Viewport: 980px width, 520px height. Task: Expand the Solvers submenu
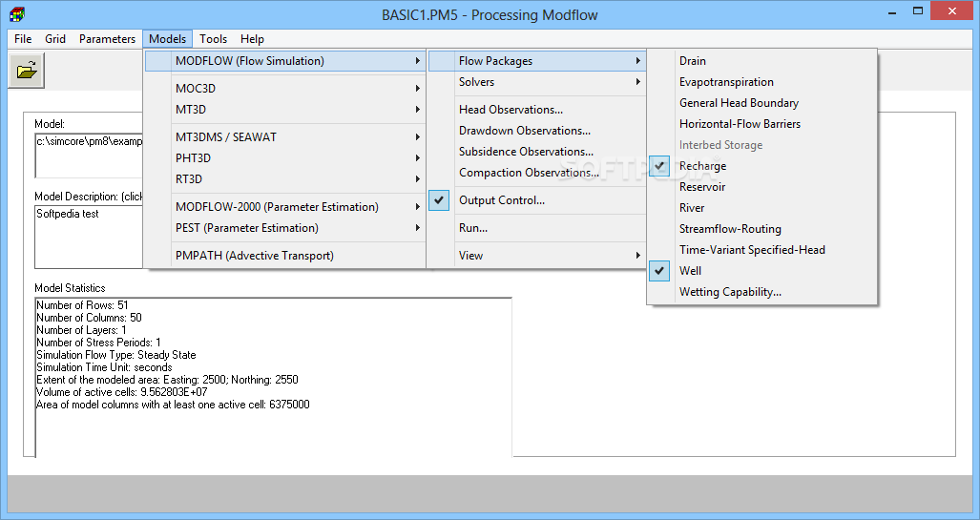(x=537, y=82)
